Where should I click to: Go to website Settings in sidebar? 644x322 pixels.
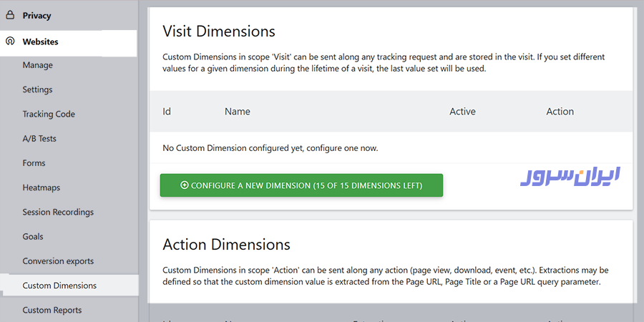tap(37, 89)
